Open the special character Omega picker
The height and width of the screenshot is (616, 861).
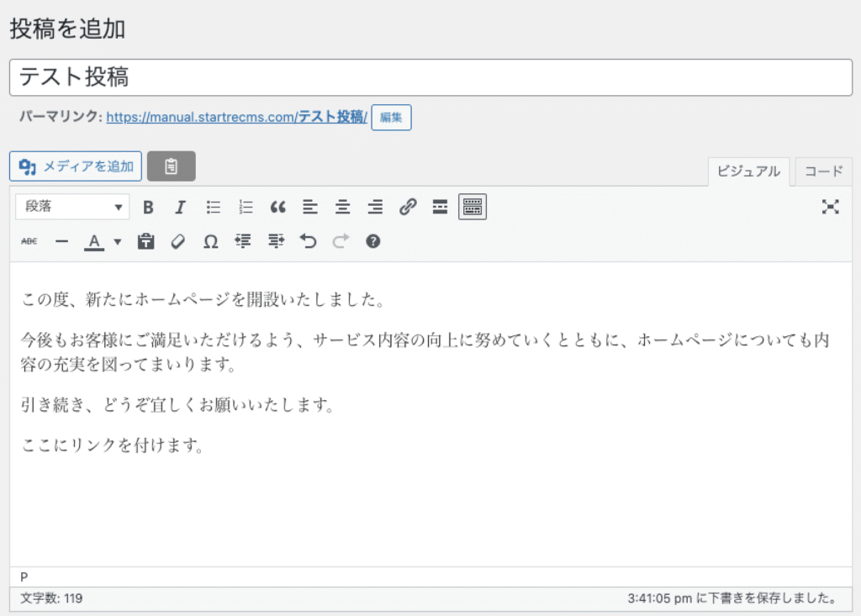211,242
